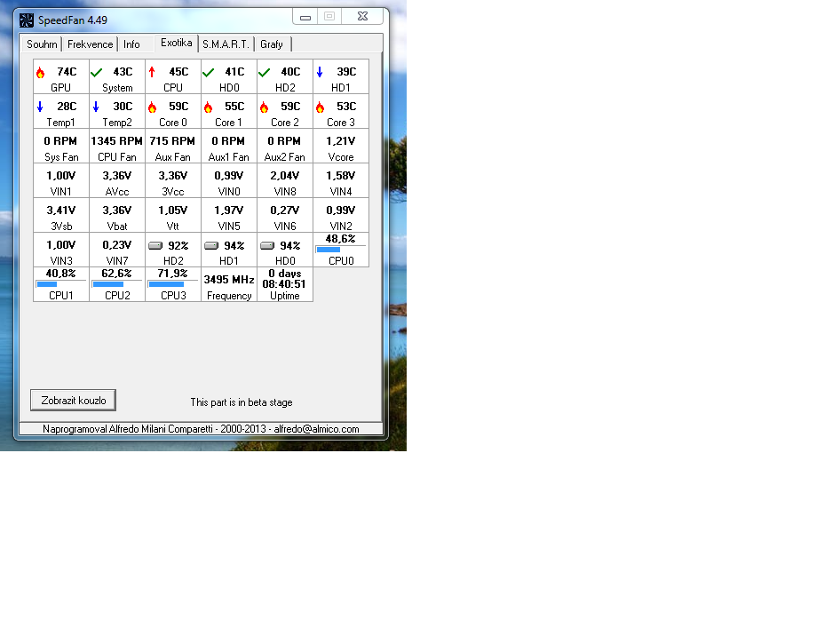Image resolution: width=824 pixels, height=644 pixels.
Task: Switch to the Grafy tab
Action: (272, 44)
